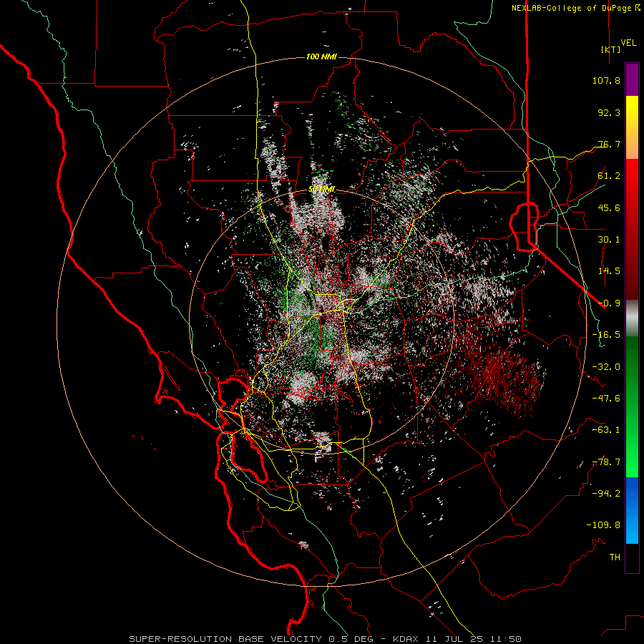This screenshot has width=644, height=644.
Task: Click the -94.2 velocity scale value
Action: (x=606, y=493)
